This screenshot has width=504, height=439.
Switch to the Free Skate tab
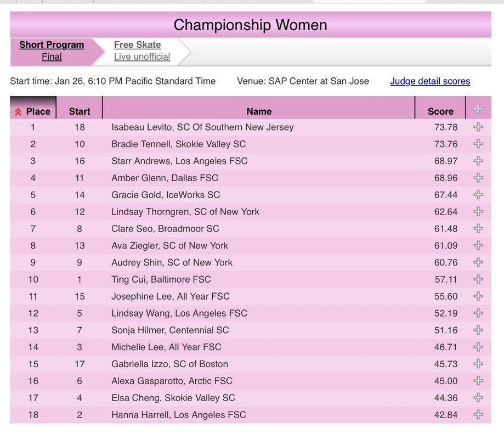[x=138, y=45]
